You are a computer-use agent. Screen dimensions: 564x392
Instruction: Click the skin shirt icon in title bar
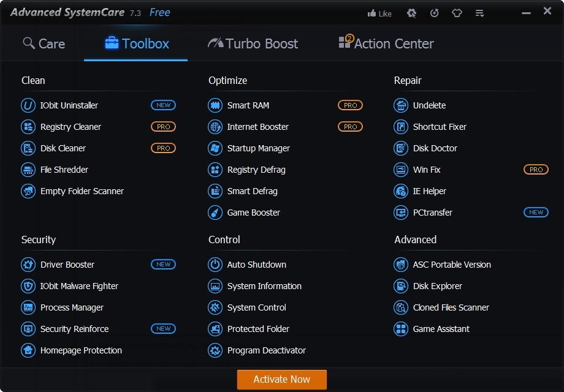point(457,13)
